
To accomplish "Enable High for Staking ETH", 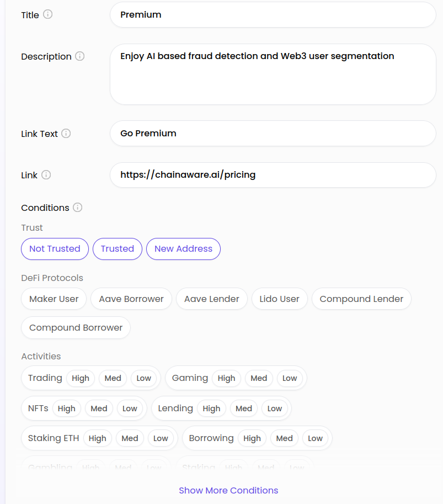I will (97, 438).
